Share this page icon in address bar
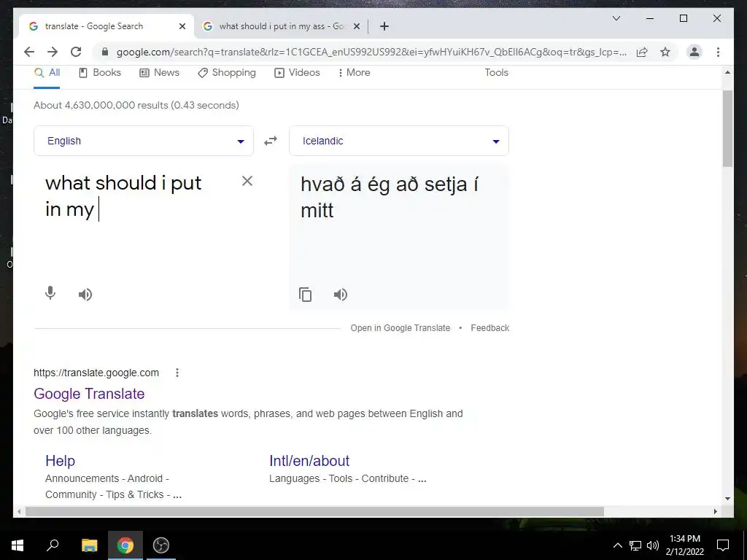Viewport: 747px width, 560px height. tap(642, 52)
